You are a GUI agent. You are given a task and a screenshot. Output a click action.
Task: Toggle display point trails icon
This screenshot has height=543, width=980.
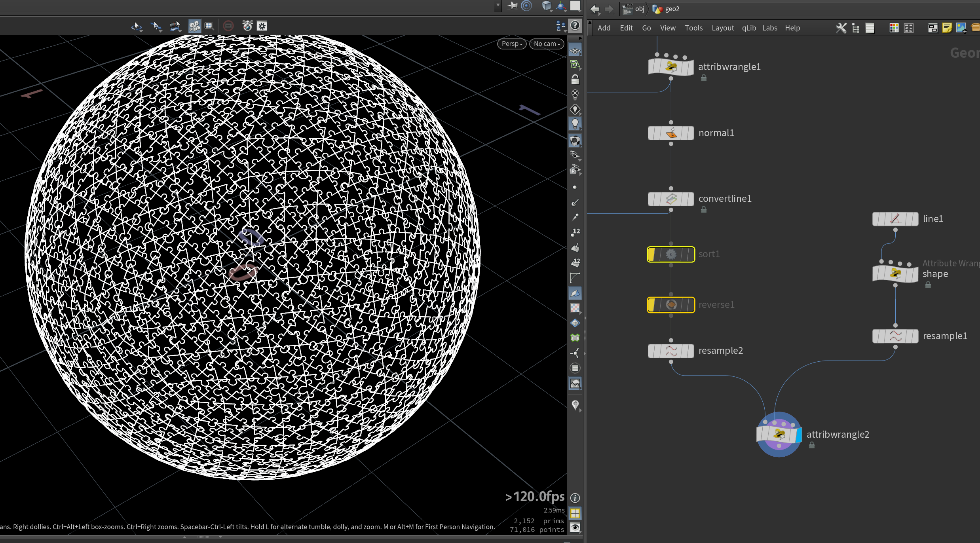[x=575, y=217]
